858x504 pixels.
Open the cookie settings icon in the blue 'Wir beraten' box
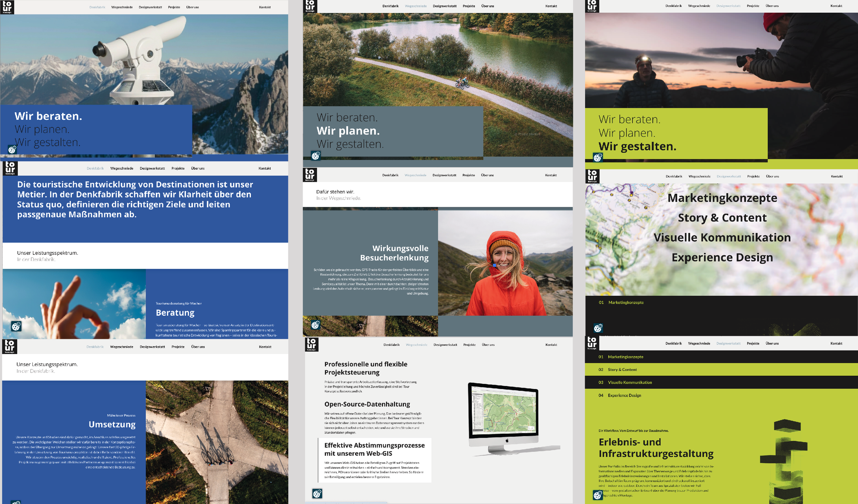pyautogui.click(x=12, y=150)
